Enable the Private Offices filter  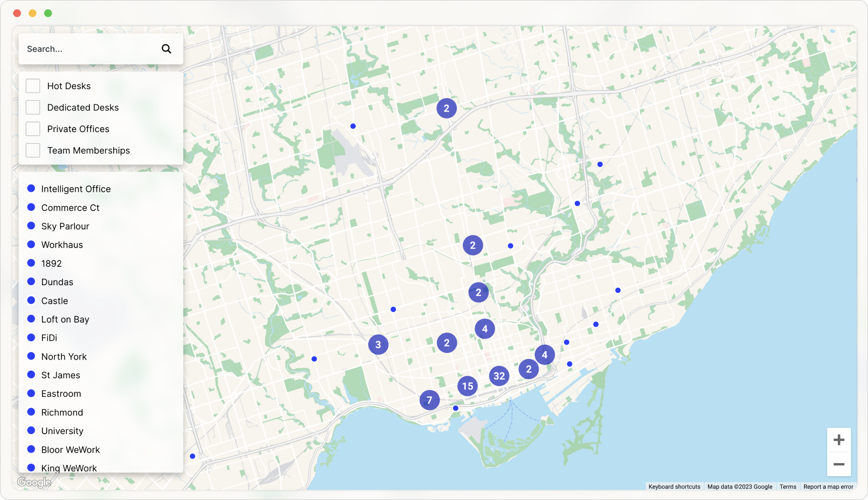coord(33,129)
